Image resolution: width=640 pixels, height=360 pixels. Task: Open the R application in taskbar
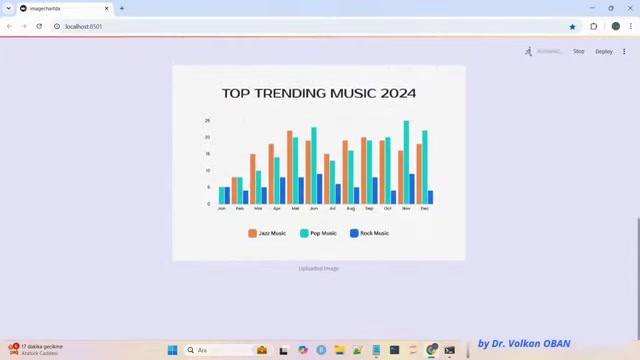pyautogui.click(x=321, y=350)
